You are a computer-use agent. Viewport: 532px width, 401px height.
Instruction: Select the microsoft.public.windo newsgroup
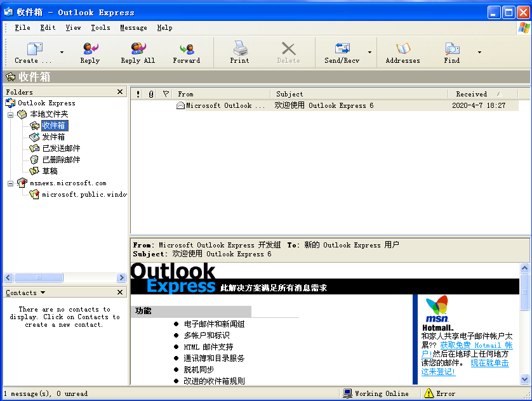pyautogui.click(x=84, y=195)
